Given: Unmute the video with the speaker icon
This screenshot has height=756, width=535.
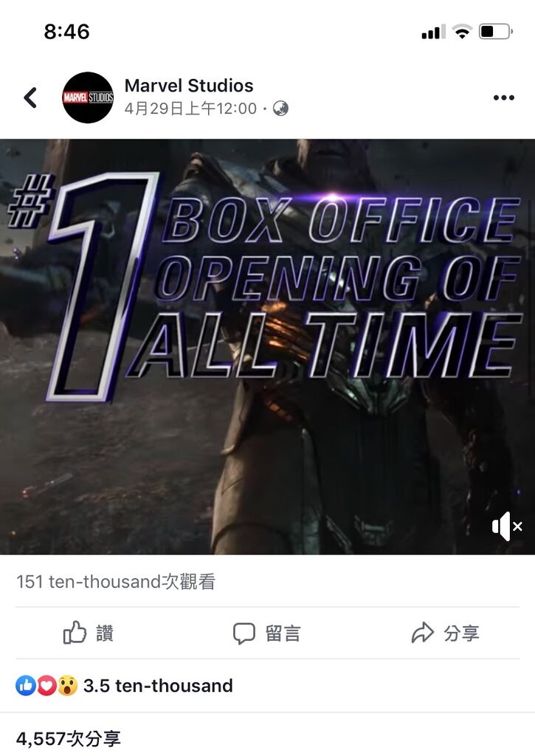Looking at the screenshot, I should (506, 526).
